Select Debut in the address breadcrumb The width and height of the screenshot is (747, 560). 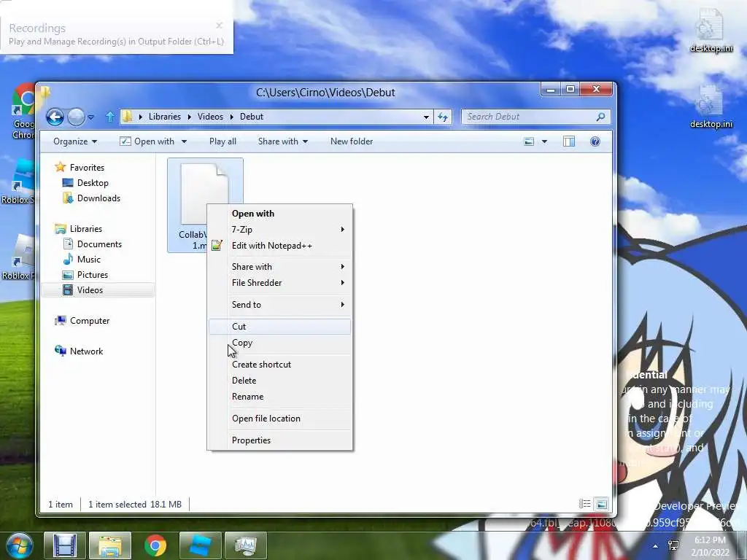(x=252, y=117)
